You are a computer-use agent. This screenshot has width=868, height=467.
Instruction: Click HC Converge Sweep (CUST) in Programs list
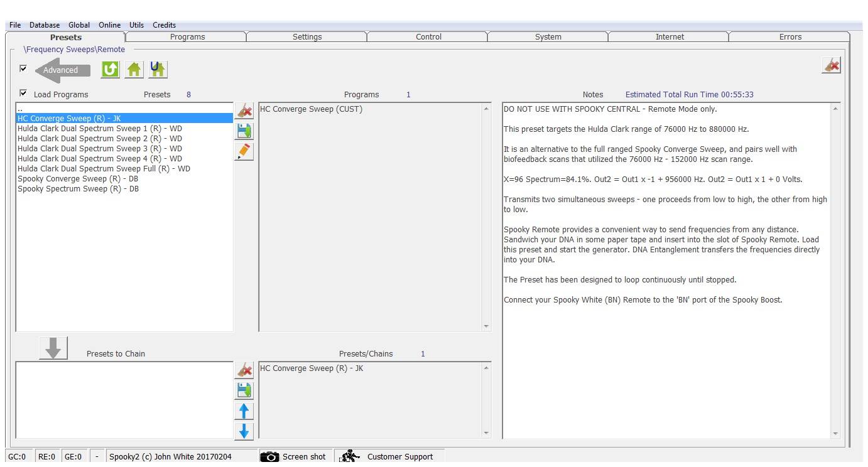(x=311, y=109)
